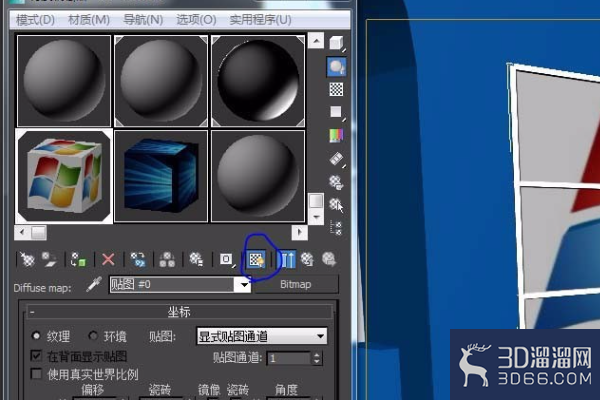Open the 导航(N) menu
600x400 pixels.
143,20
